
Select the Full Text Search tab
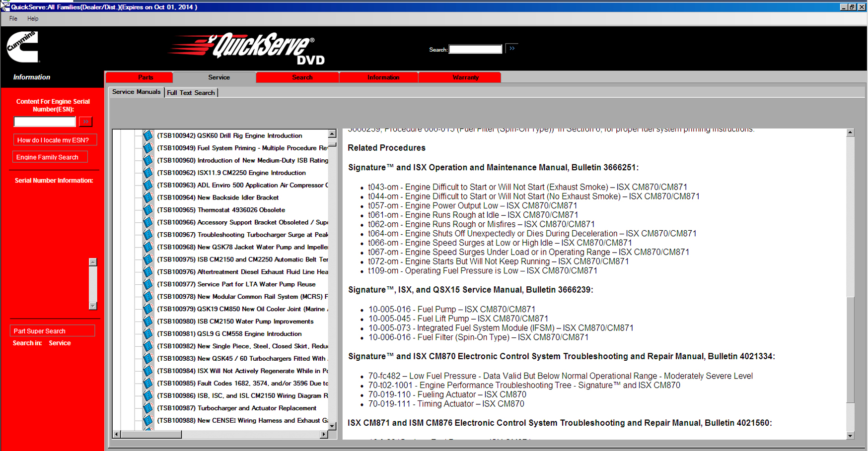click(191, 93)
